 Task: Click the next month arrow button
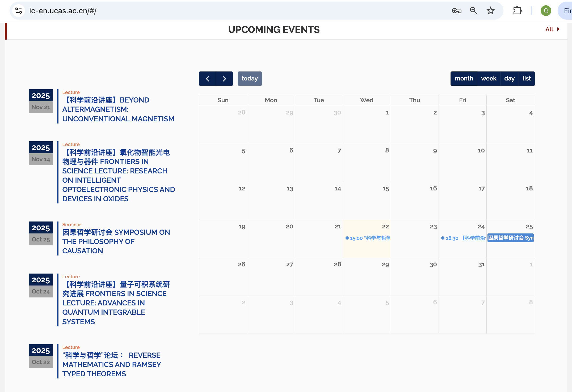224,79
